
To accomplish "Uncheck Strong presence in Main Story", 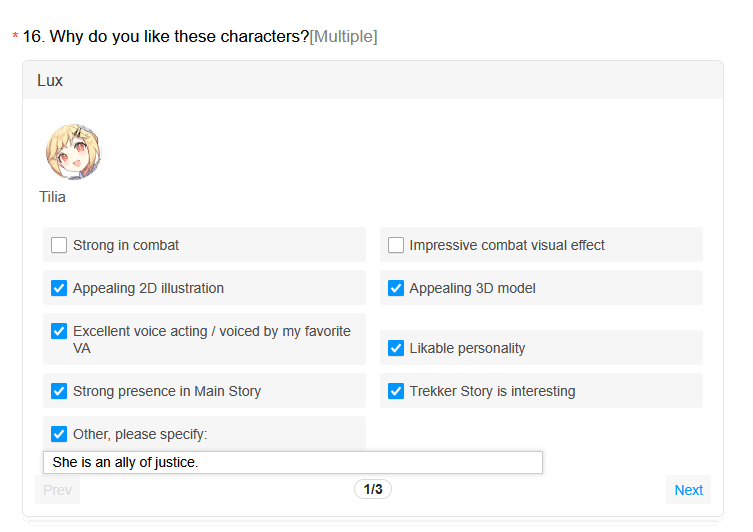I will click(59, 391).
